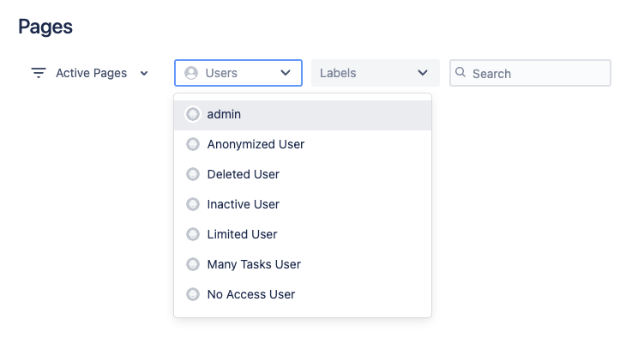Click the Active Pages filter label
This screenshot has width=644, height=350.
coord(91,73)
